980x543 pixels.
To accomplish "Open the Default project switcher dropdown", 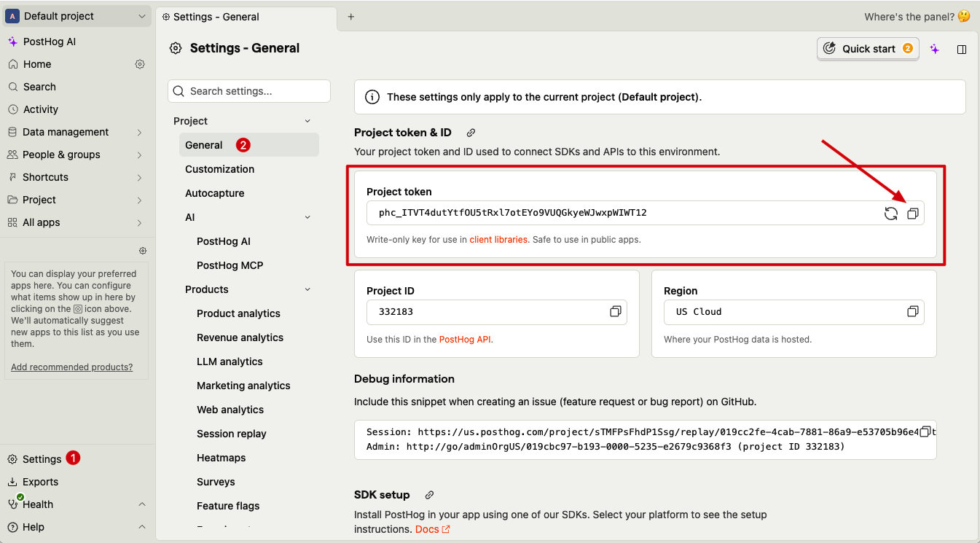I will click(x=78, y=16).
